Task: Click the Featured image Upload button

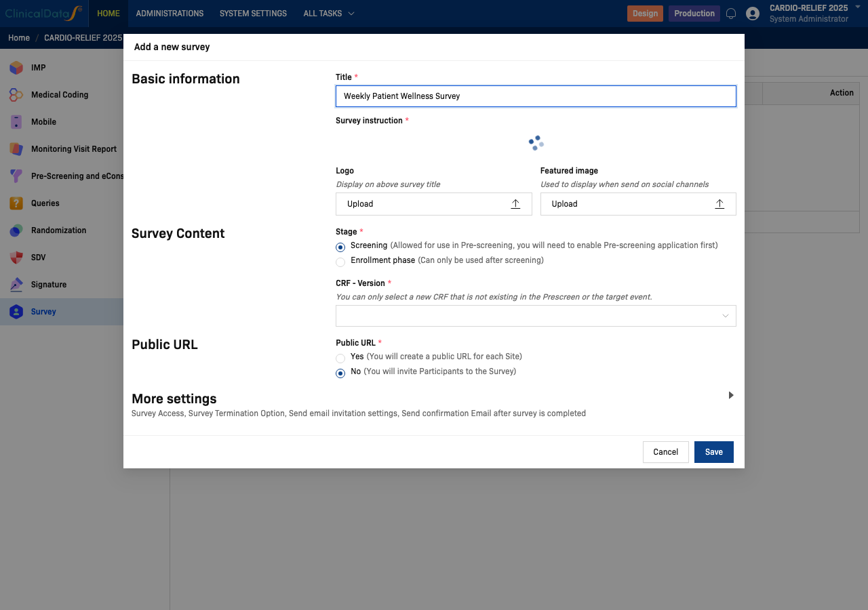Action: point(638,204)
